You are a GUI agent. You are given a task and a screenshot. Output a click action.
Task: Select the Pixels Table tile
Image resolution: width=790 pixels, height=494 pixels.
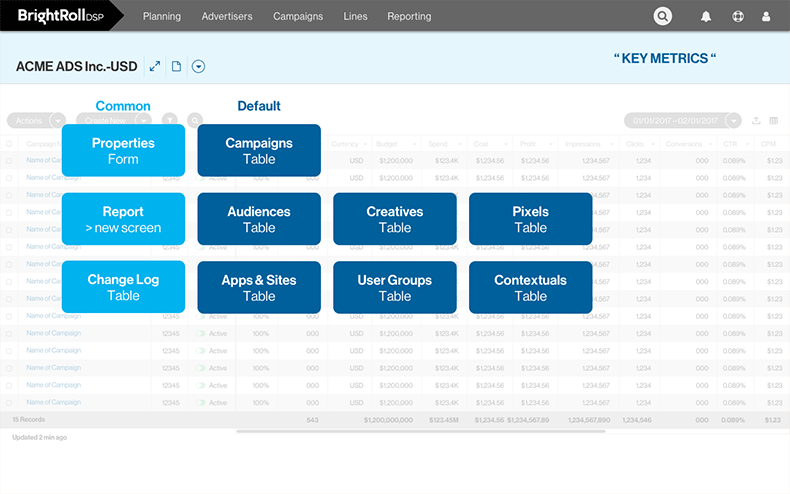coord(531,219)
